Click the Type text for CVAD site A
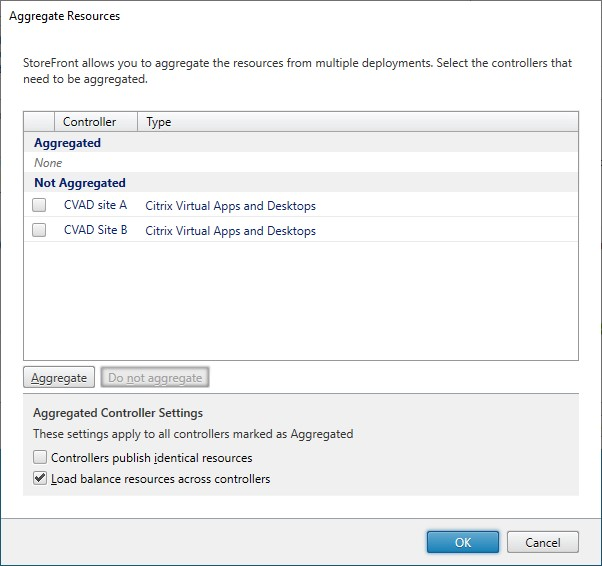Screen dimensions: 602x566 (x=230, y=206)
